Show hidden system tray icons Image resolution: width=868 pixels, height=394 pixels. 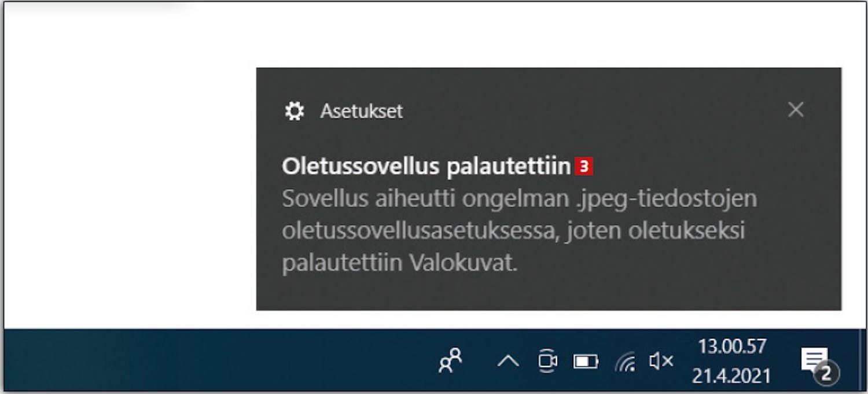(x=507, y=362)
